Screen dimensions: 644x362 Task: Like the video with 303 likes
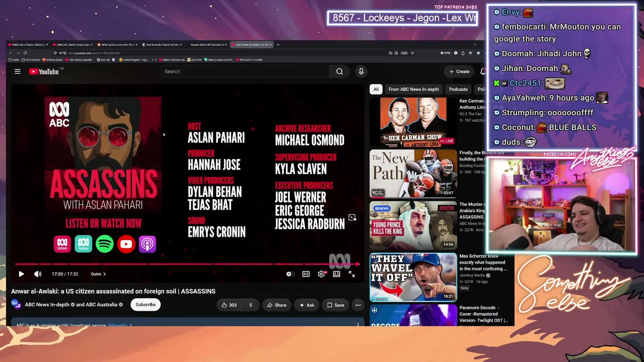(x=229, y=305)
